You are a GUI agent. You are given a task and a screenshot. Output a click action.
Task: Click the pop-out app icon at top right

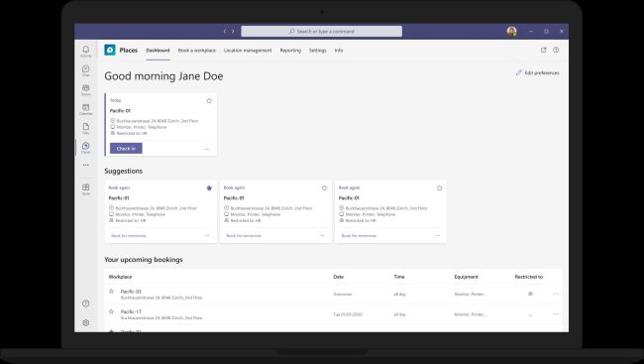(543, 50)
